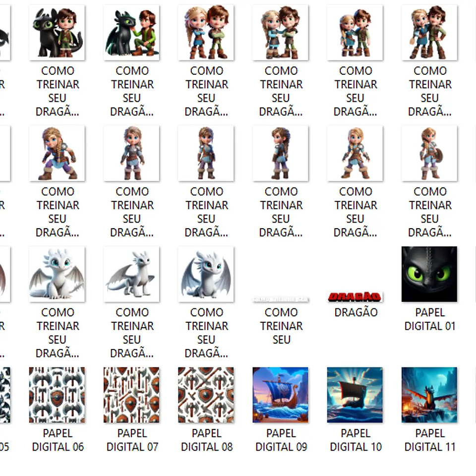
Task: Click PAPEL DIGITAL 07 weapons pattern thumbnail
Action: point(131,395)
